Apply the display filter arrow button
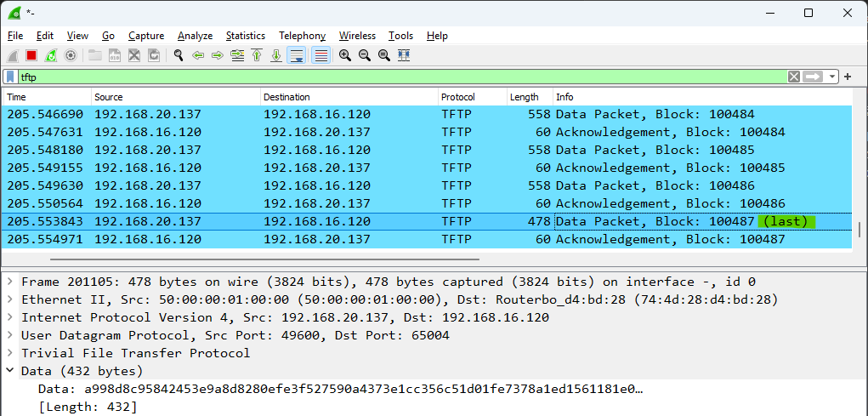Image resolution: width=868 pixels, height=416 pixels. (x=814, y=77)
